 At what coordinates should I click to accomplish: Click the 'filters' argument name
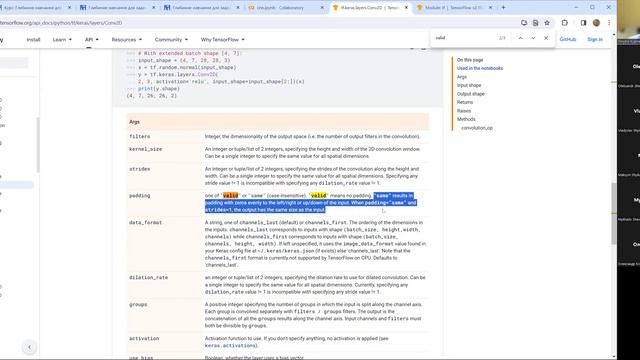[140, 136]
